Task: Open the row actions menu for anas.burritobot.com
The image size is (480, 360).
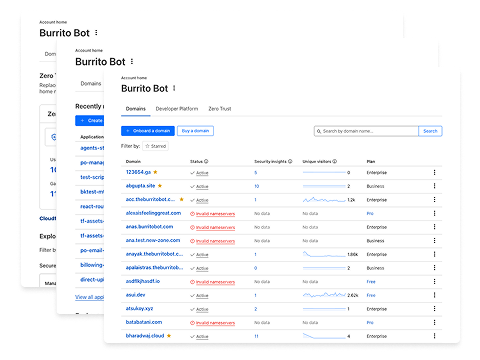Action: (x=434, y=227)
